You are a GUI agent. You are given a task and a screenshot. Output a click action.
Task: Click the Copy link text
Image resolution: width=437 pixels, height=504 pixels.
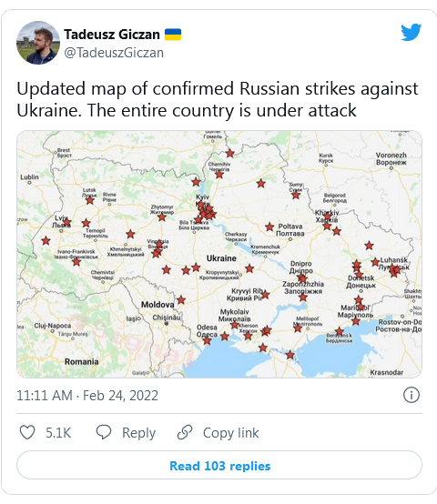(230, 433)
